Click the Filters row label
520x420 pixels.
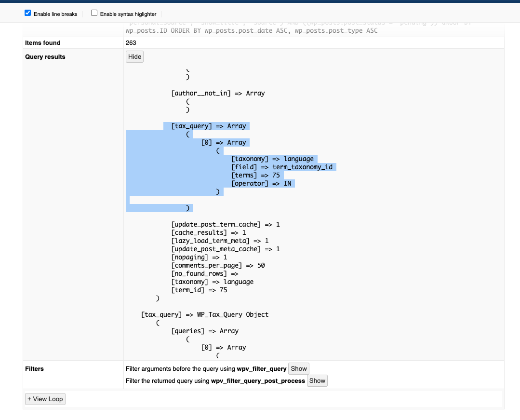pos(35,368)
